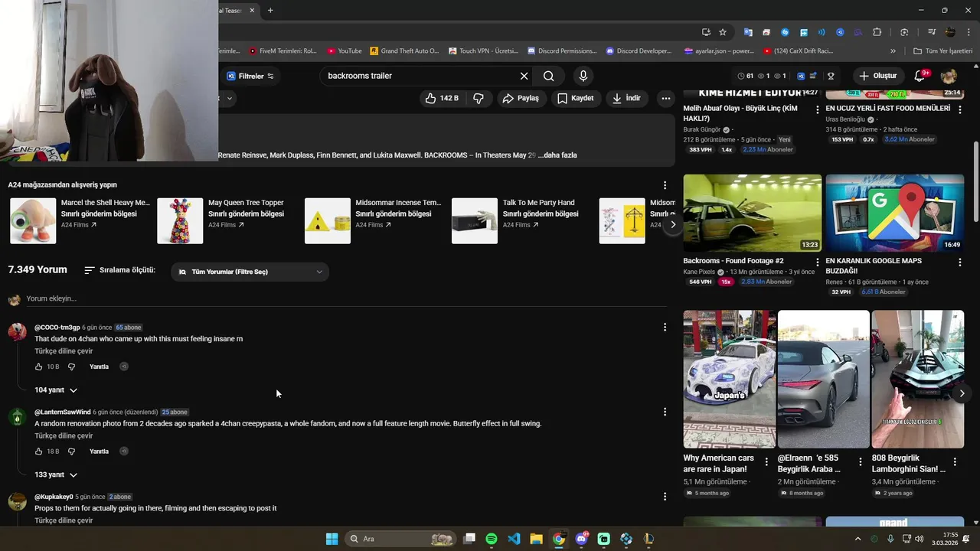Dislike the comment by @COCO-tm3gp
The height and width of the screenshot is (551, 980).
[x=71, y=367]
